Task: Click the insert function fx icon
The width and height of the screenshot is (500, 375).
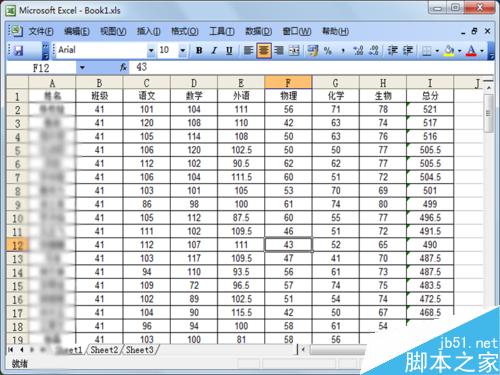Action: pyautogui.click(x=123, y=68)
